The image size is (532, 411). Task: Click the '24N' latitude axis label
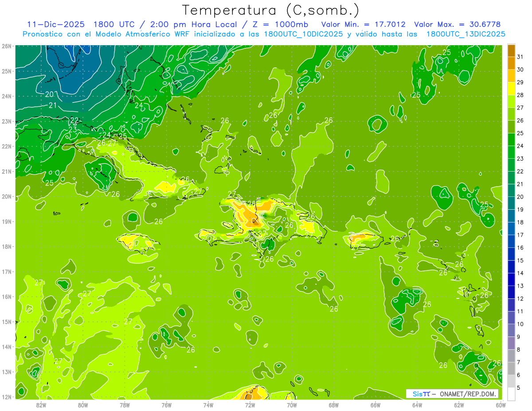[x=7, y=96]
